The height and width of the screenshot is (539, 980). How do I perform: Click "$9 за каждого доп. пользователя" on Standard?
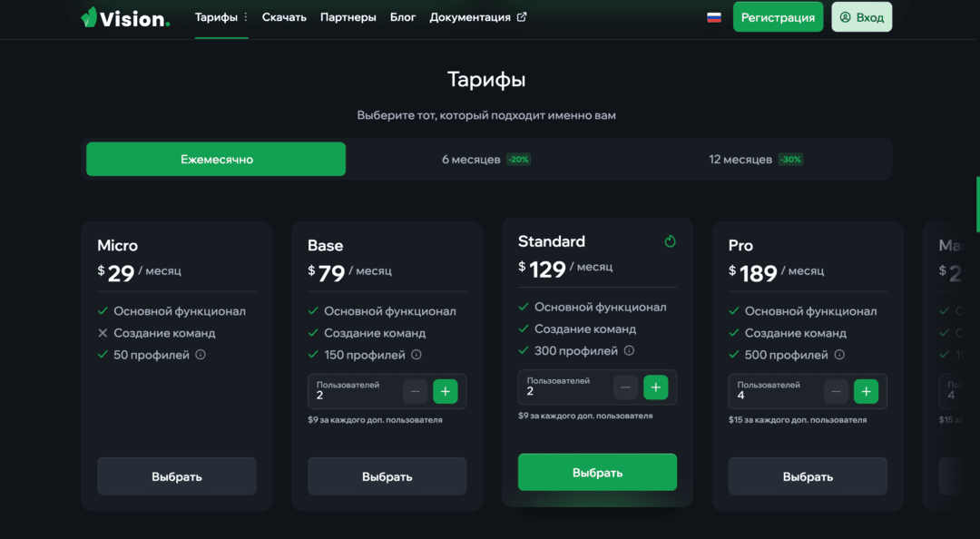coord(585,416)
